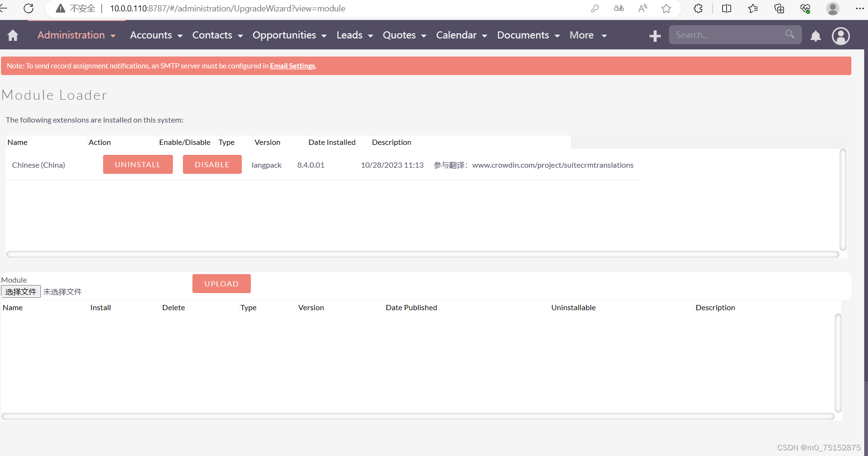868x456 pixels.
Task: Open the Email Settings link
Action: (x=292, y=66)
